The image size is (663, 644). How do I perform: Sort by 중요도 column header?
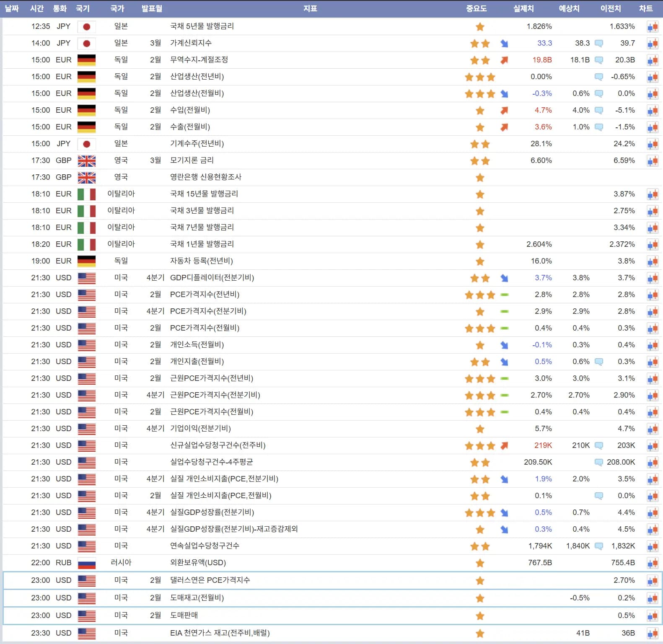pyautogui.click(x=476, y=8)
